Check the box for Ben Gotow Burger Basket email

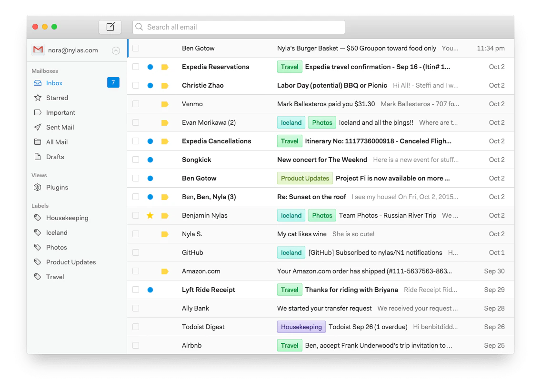click(136, 48)
